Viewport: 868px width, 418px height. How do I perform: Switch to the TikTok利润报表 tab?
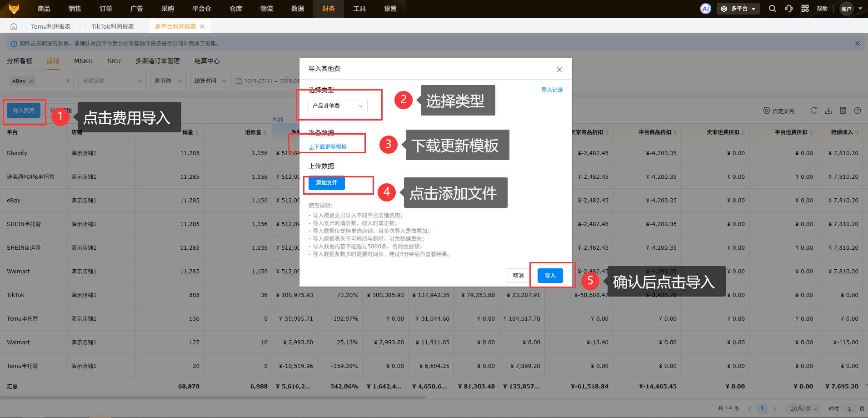(113, 26)
